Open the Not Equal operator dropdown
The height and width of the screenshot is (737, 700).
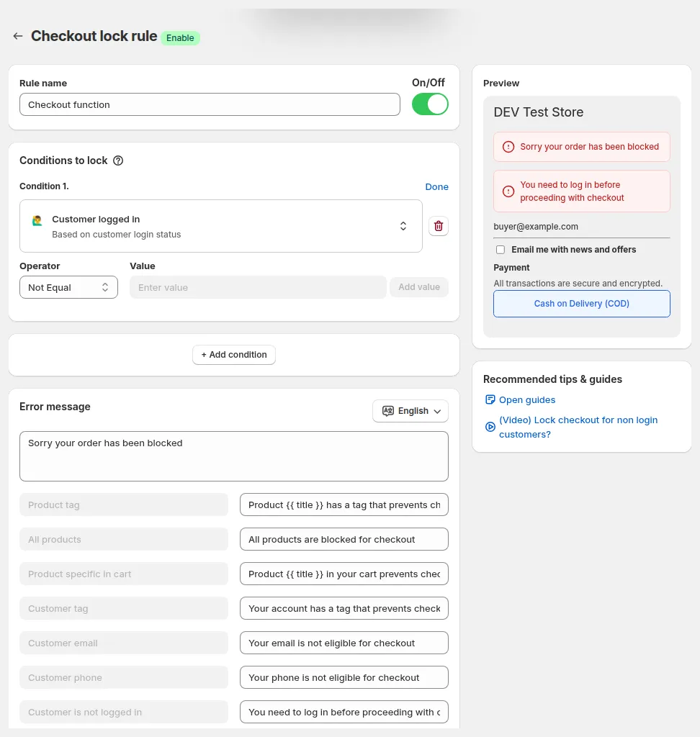pyautogui.click(x=68, y=287)
